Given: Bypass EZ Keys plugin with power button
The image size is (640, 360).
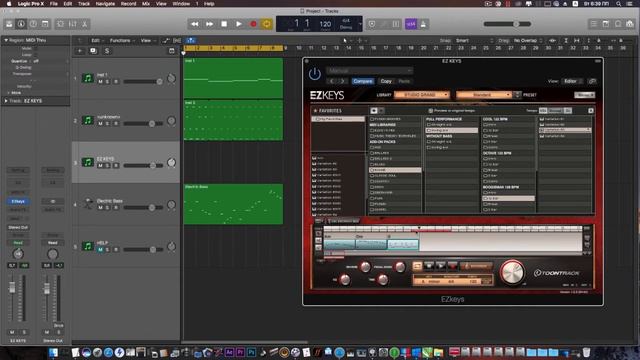Looking at the screenshot, I should click(315, 74).
